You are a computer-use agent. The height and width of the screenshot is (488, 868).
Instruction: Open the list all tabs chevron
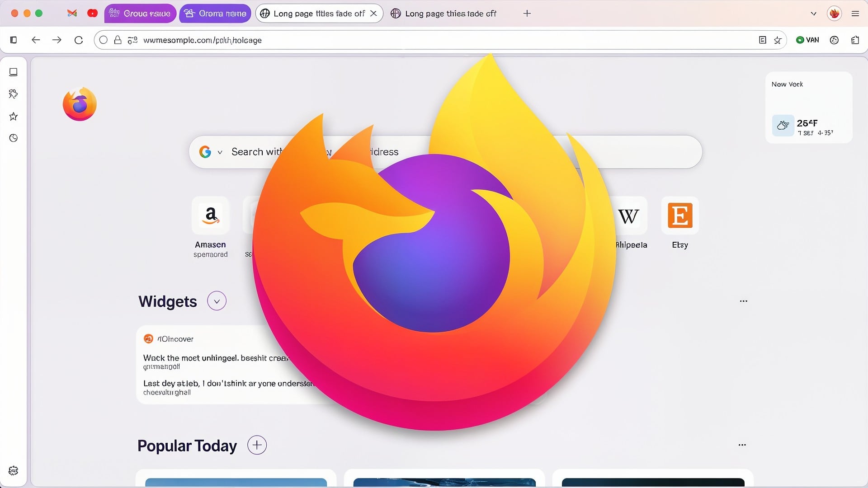(x=813, y=14)
